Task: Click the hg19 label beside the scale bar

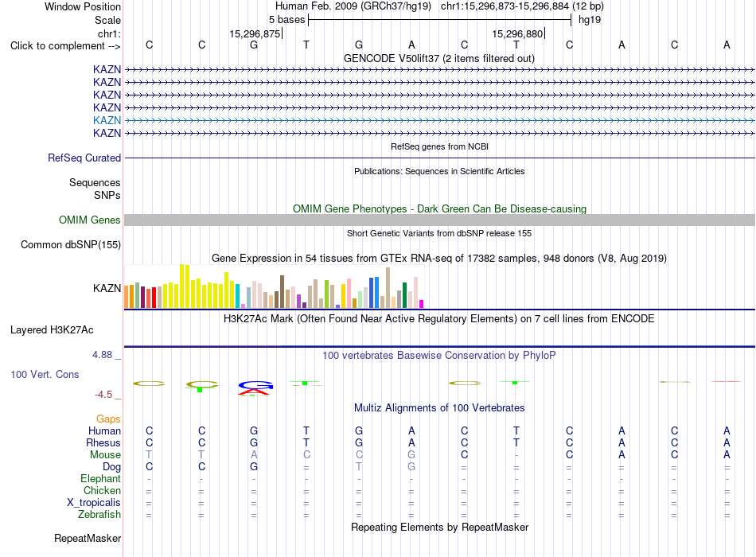Action: (x=590, y=20)
